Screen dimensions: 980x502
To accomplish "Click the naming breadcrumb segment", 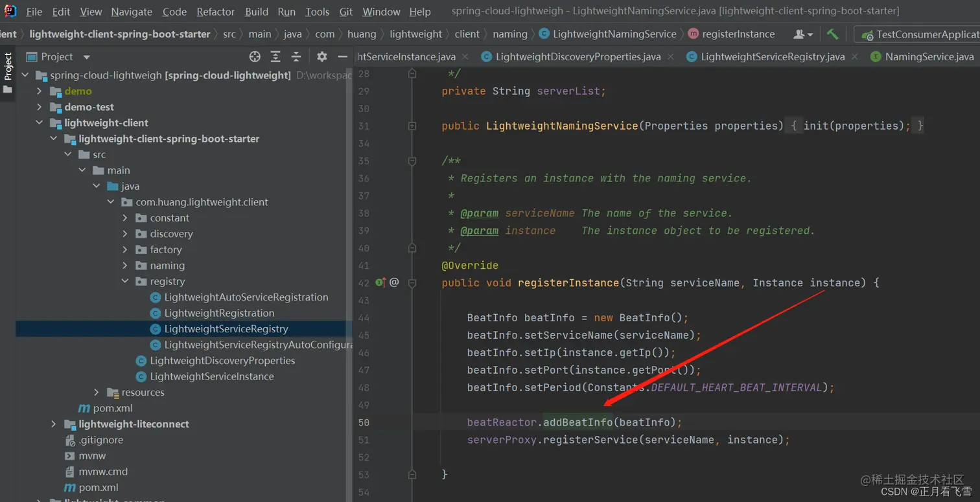I will [x=510, y=34].
